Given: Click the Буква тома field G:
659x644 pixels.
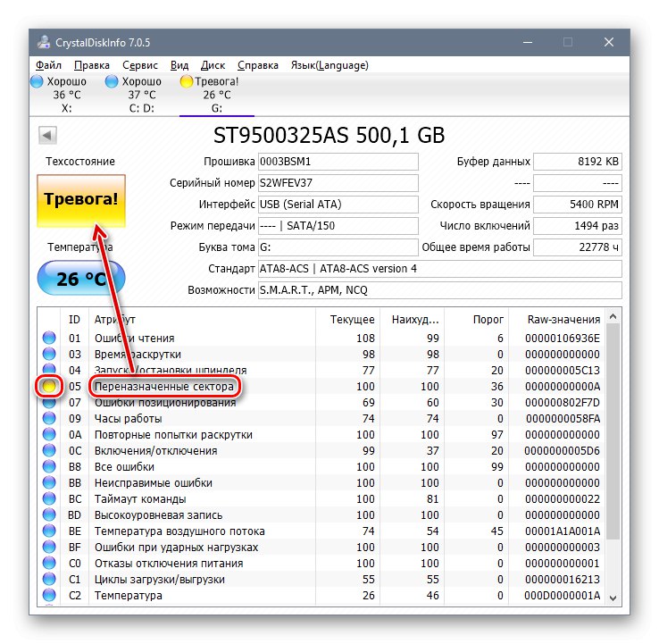Looking at the screenshot, I should point(338,247).
